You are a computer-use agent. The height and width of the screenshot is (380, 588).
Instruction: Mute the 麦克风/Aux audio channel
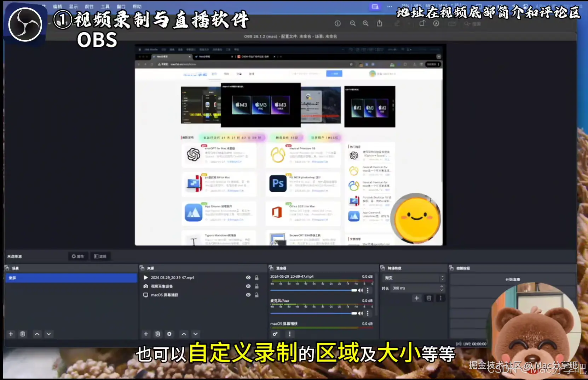[361, 313]
